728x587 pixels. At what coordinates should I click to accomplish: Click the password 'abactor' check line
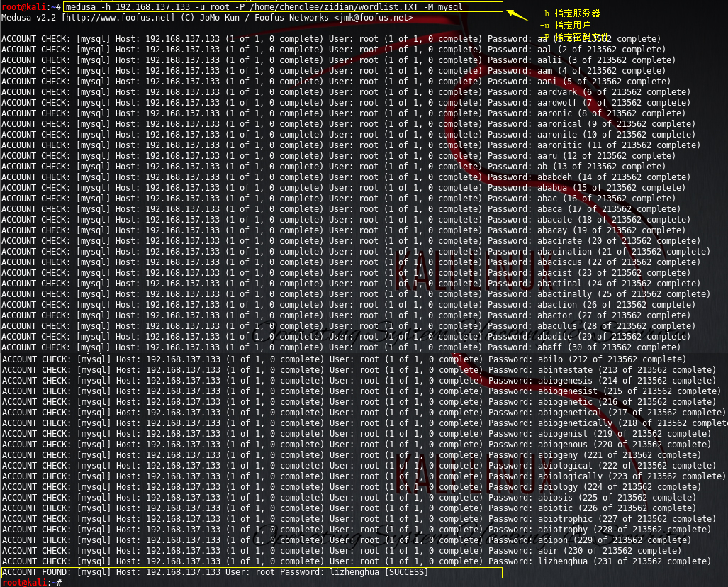tap(346, 315)
